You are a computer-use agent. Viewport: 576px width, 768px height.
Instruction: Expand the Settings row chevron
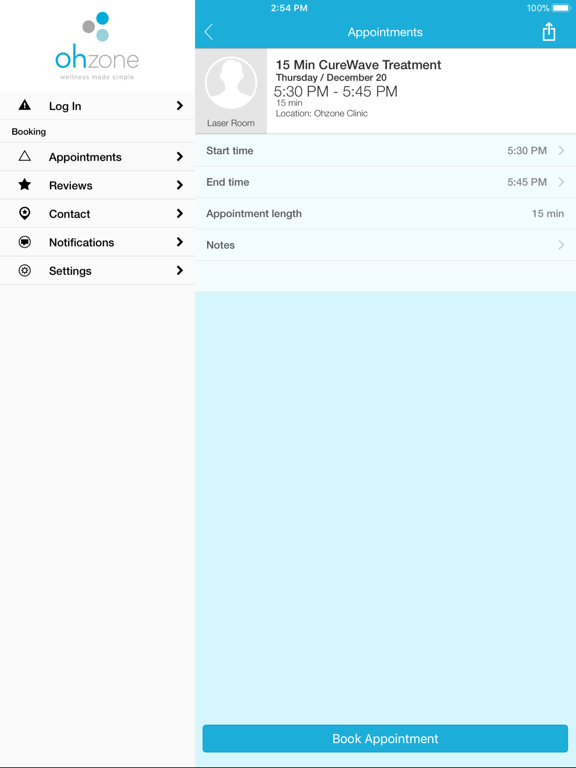click(180, 270)
